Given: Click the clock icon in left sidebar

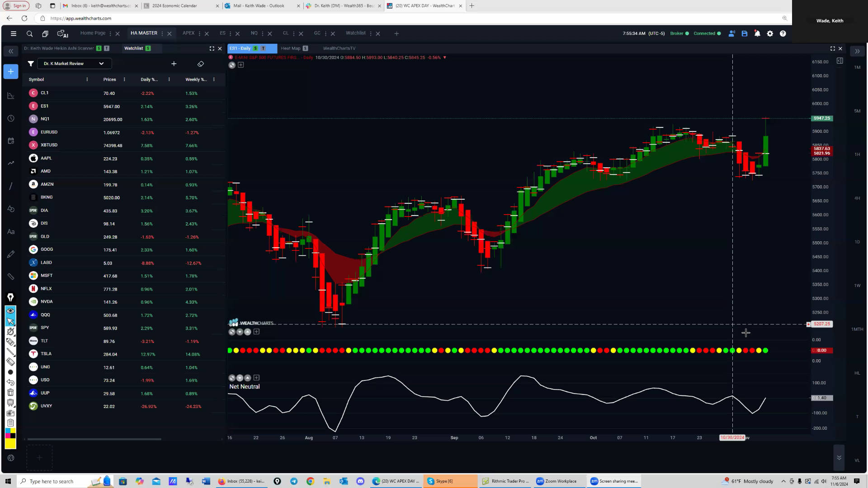Looking at the screenshot, I should (11, 118).
